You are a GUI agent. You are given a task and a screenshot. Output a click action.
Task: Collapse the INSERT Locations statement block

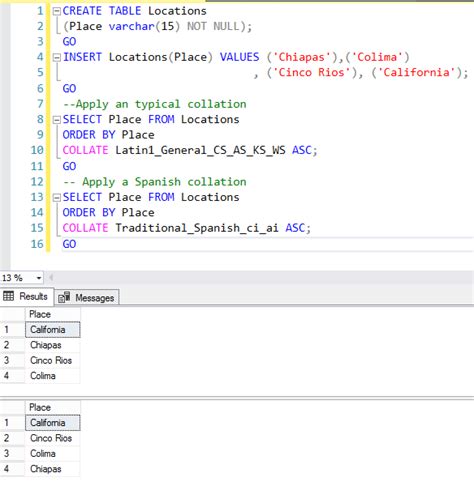[57, 57]
